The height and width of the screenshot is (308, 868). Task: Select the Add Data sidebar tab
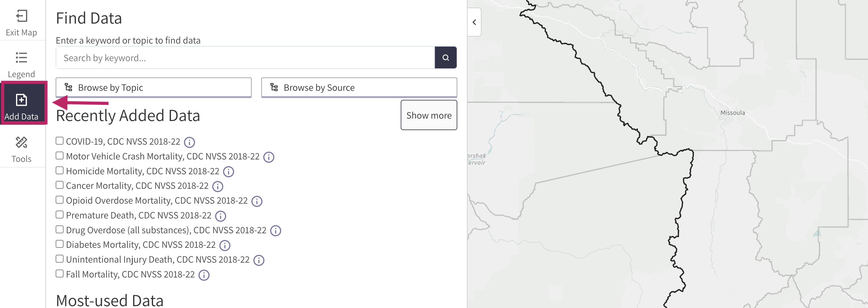click(21, 106)
